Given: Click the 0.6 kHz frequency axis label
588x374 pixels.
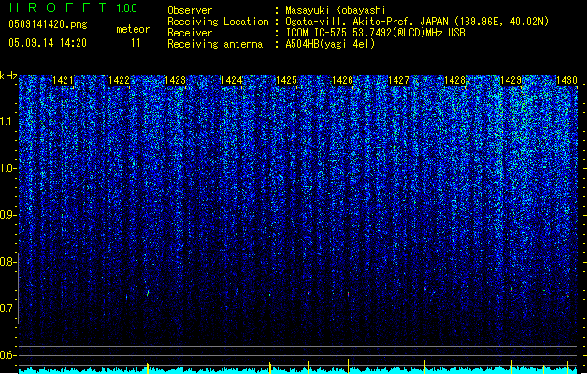Looking at the screenshot, I should pos(8,355).
